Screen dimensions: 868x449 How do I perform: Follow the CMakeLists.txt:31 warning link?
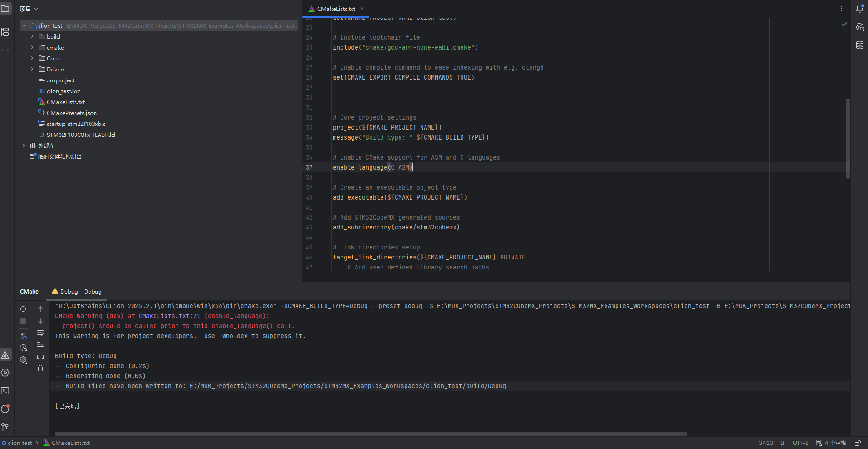coord(169,316)
